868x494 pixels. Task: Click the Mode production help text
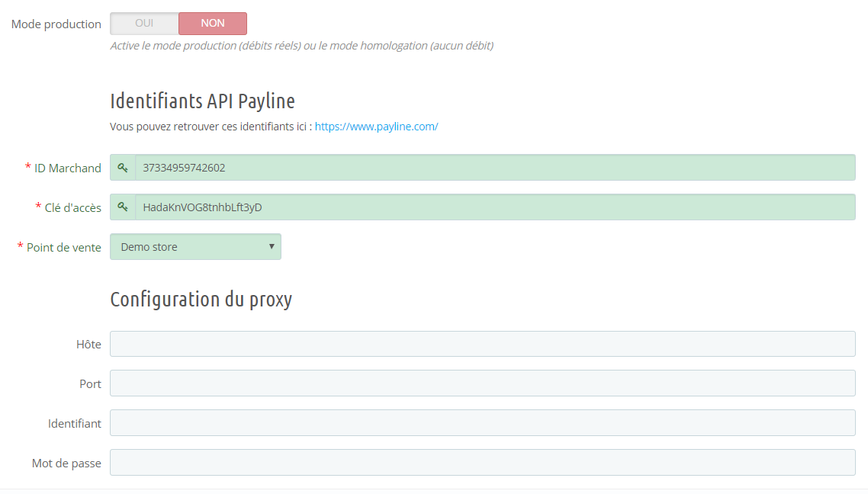(301, 46)
